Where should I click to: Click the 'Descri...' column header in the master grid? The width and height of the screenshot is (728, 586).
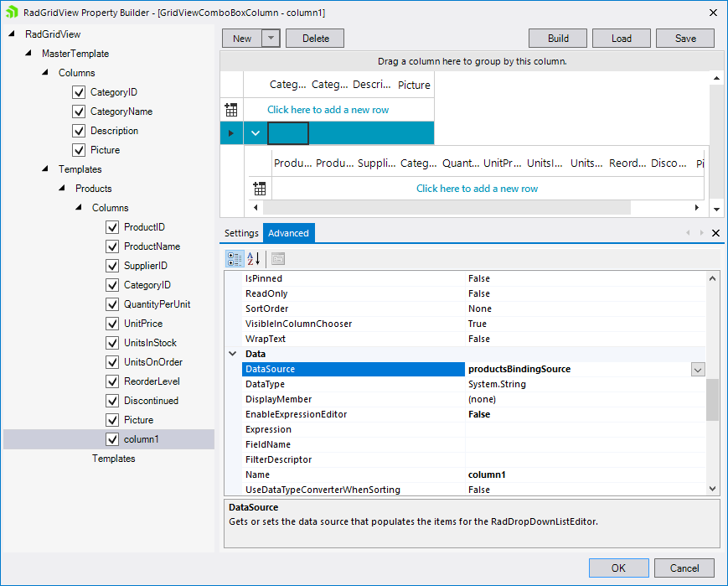(372, 85)
